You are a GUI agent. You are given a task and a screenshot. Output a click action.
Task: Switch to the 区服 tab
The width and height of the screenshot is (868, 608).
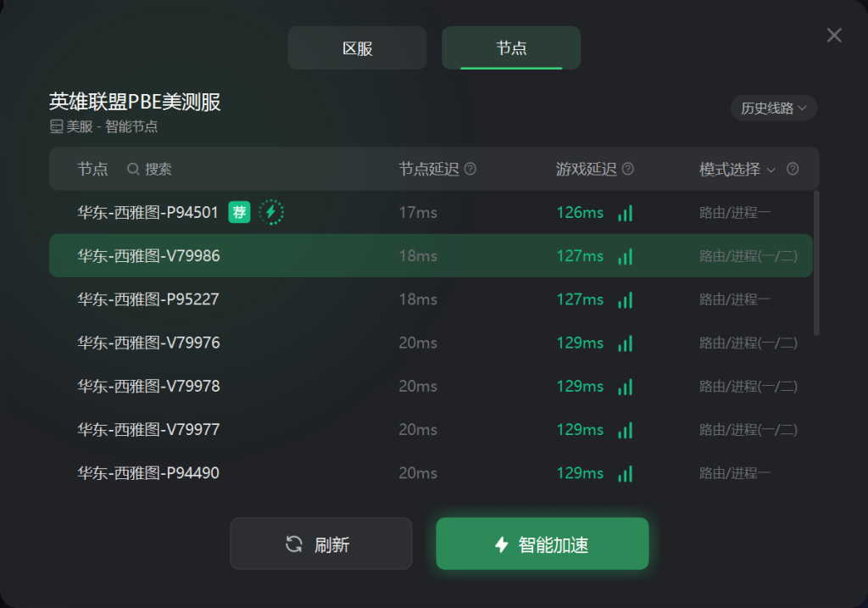(357, 48)
